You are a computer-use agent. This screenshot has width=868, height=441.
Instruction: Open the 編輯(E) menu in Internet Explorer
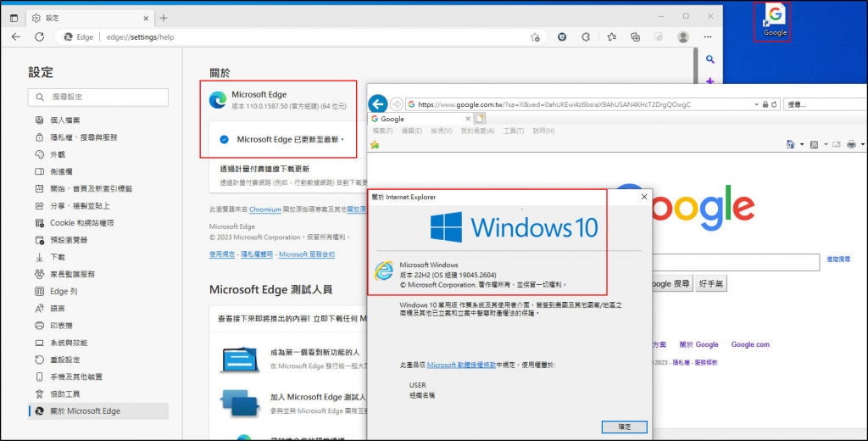click(x=411, y=131)
